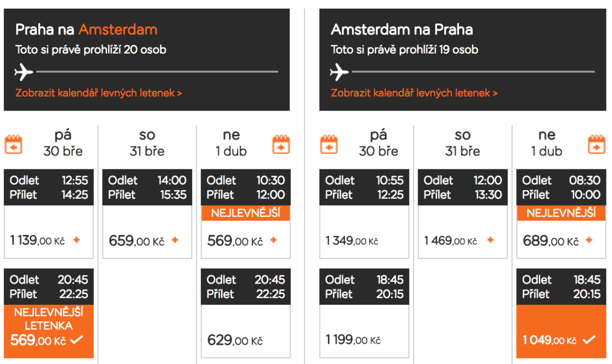Select the 629,00 Kč flight departing 20:45

tap(245, 331)
